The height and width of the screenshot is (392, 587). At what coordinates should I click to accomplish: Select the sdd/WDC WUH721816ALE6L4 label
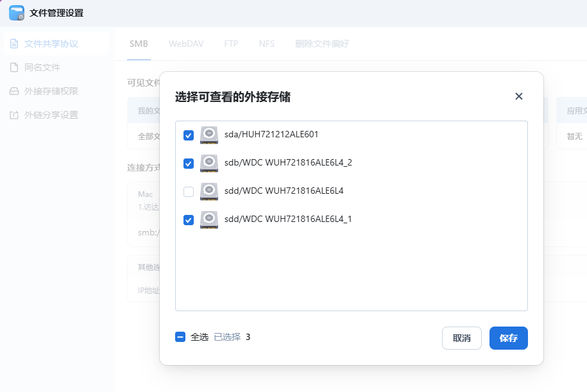[284, 191]
